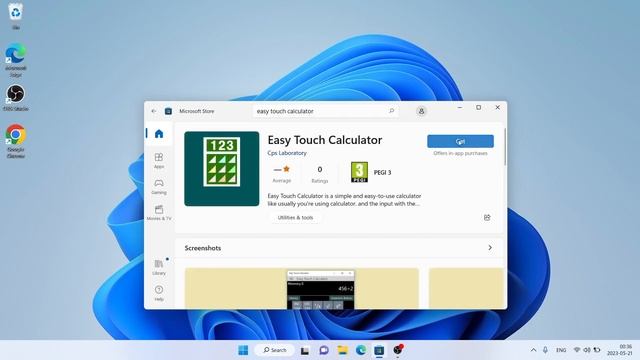640x360 pixels.
Task: Open Google Chrome desktop shortcut
Action: tap(16, 141)
